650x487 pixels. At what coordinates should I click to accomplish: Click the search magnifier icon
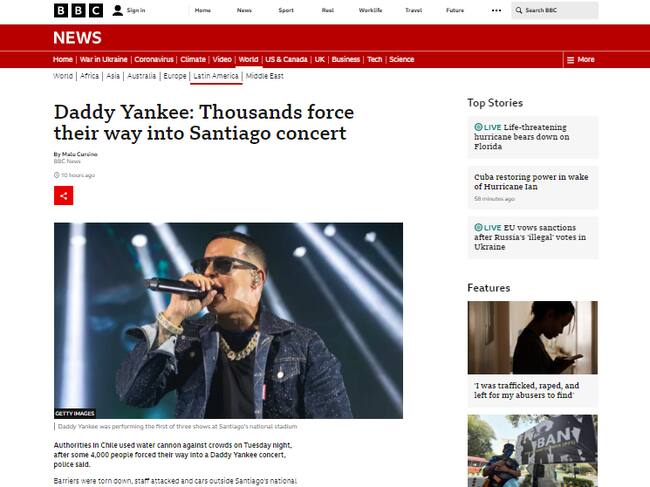[x=519, y=10]
